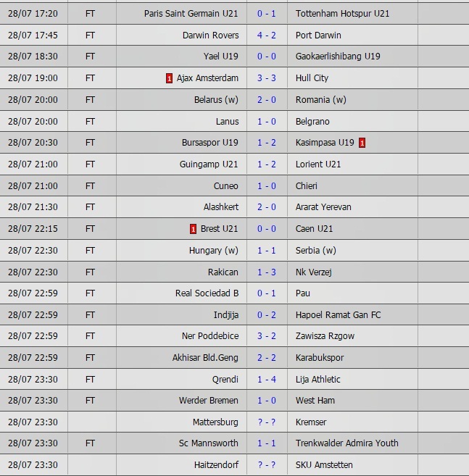This screenshot has height=476, width=469.
Task: Click the 1 - 2 Bursaspor U19 score
Action: [266, 143]
